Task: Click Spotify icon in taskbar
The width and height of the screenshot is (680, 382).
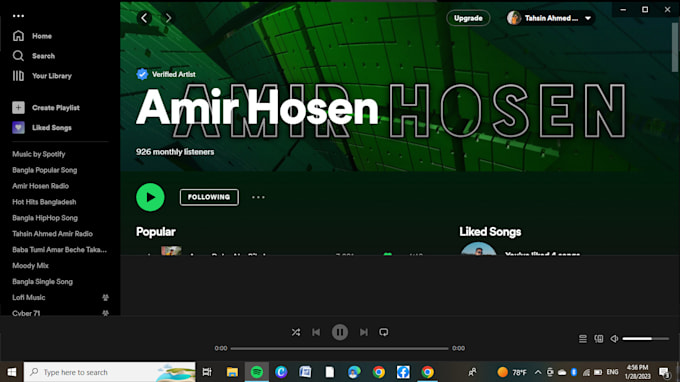Action: 257,372
